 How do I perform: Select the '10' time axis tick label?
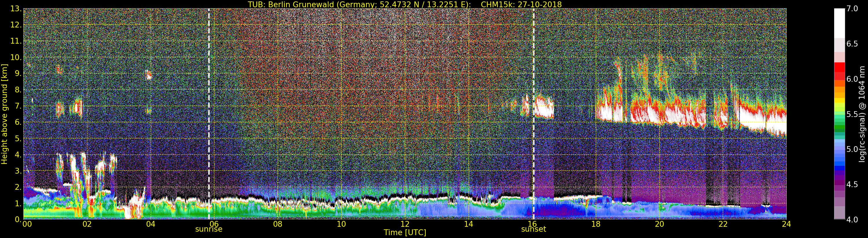pos(341,224)
